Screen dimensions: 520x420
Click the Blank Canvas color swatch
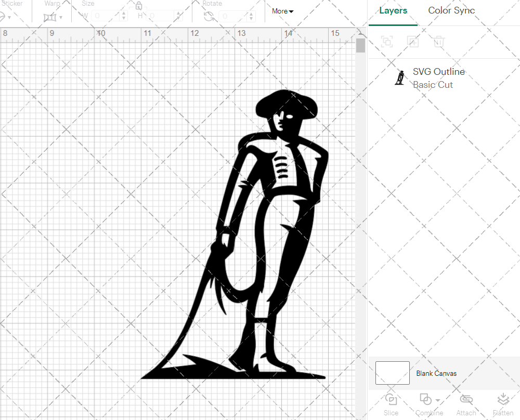[x=393, y=373]
